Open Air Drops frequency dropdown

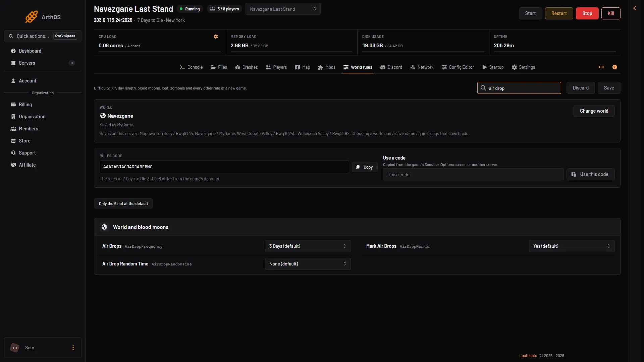pyautogui.click(x=308, y=246)
